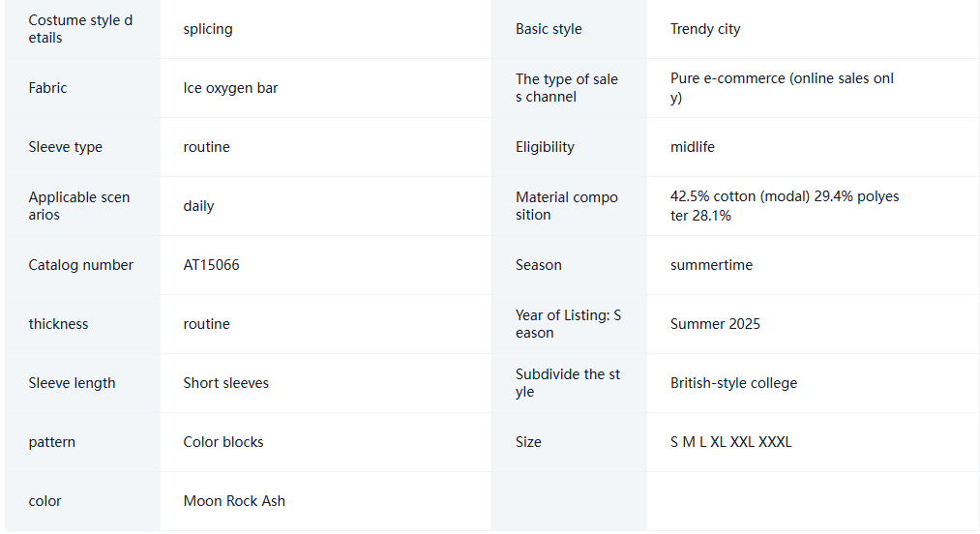Select the 'Short sleeves' value
The width and height of the screenshot is (980, 534).
[225, 383]
